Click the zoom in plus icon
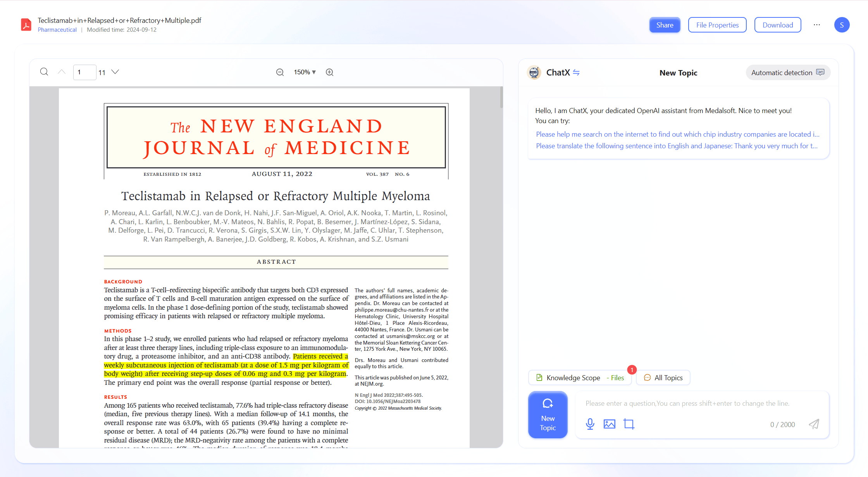 click(x=329, y=72)
